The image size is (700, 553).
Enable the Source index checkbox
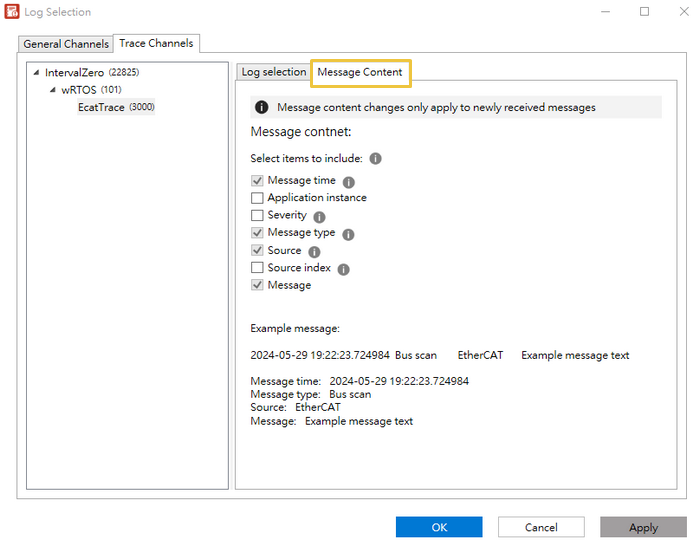[257, 268]
